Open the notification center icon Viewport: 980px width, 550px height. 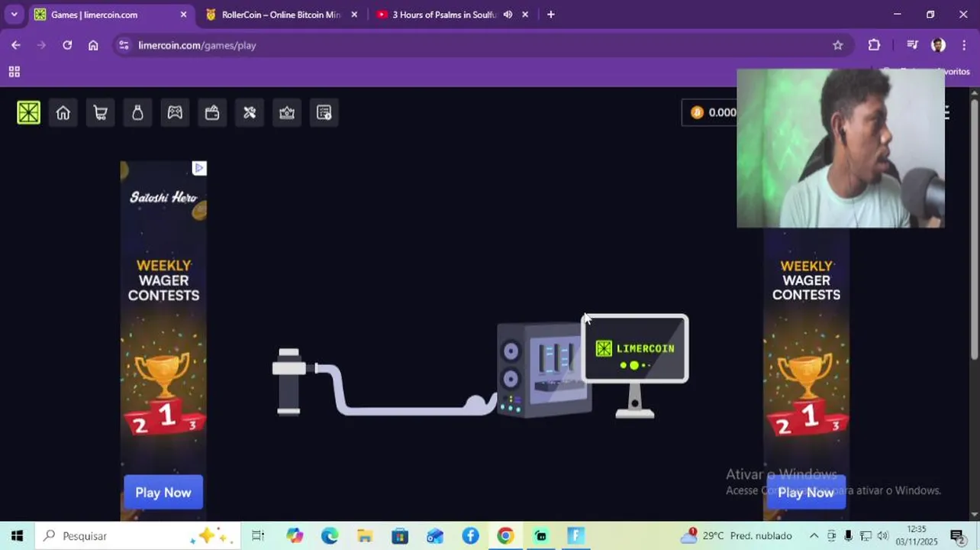click(x=957, y=535)
